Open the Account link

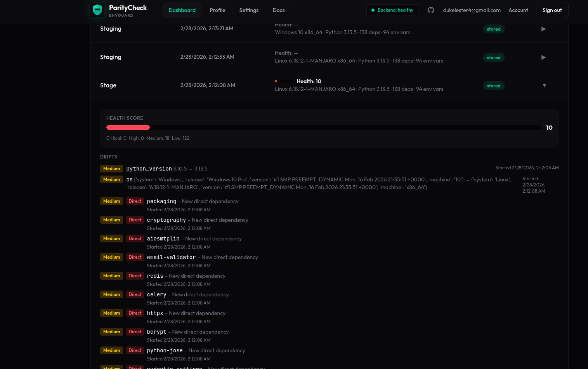tap(518, 10)
